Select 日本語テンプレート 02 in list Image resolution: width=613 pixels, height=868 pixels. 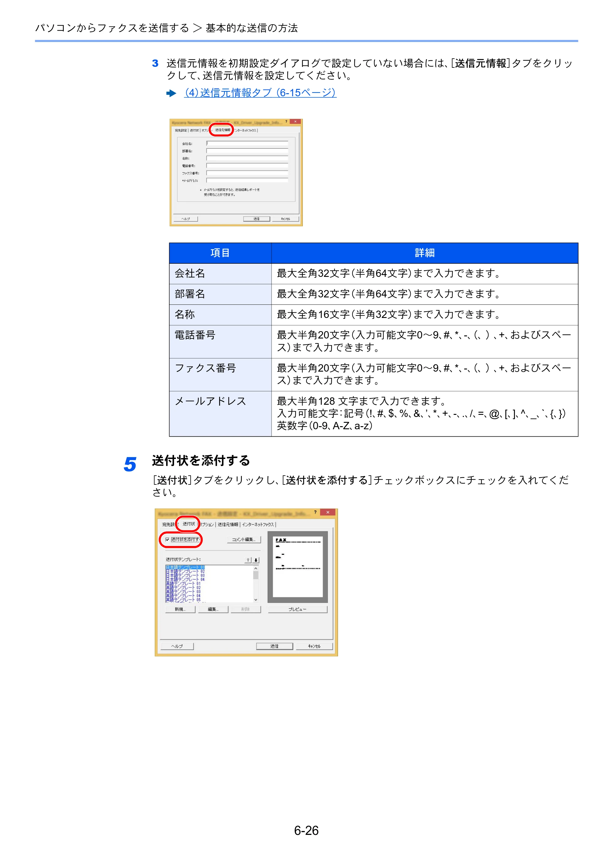[185, 572]
